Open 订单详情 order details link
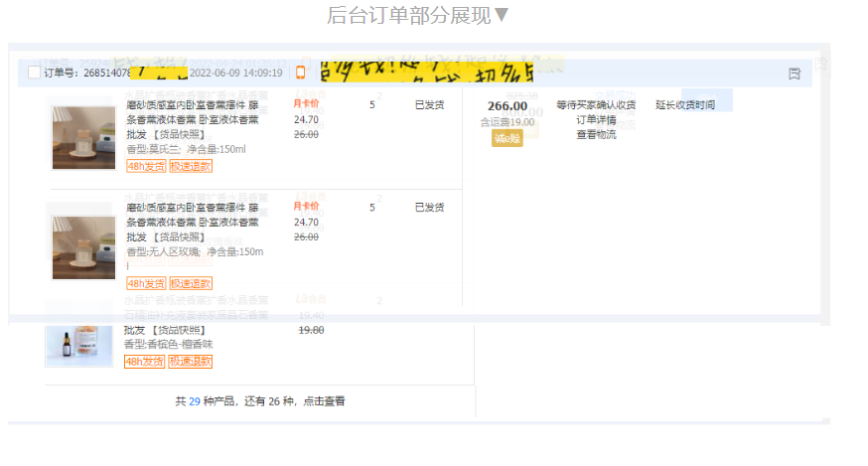 [596, 120]
